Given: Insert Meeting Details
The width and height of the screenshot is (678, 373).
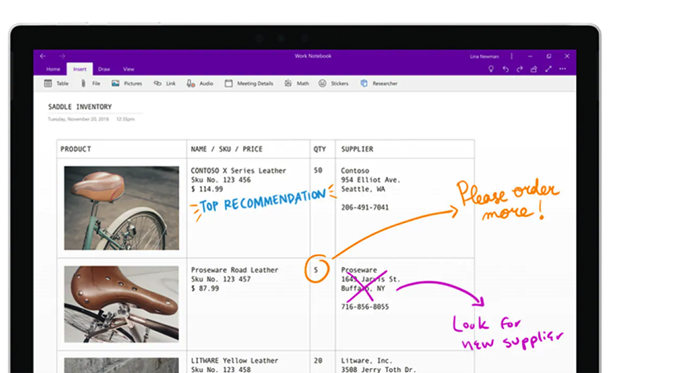Looking at the screenshot, I should click(x=249, y=83).
